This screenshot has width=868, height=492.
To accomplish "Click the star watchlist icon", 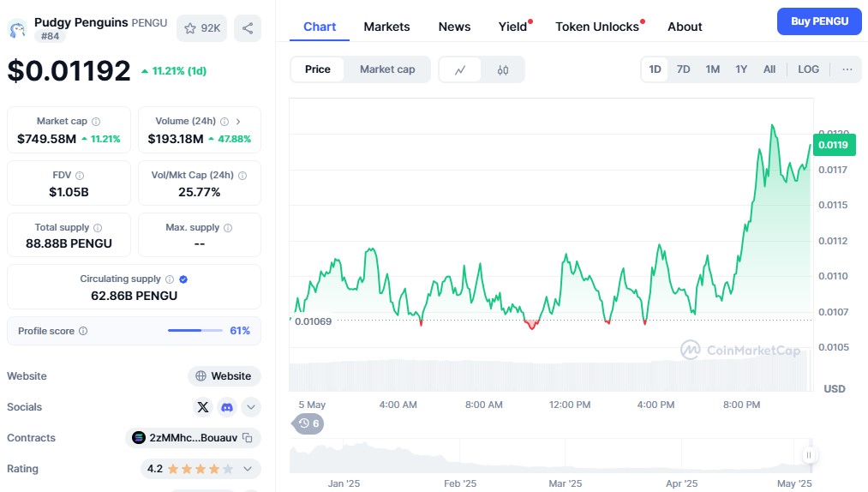I will point(190,28).
